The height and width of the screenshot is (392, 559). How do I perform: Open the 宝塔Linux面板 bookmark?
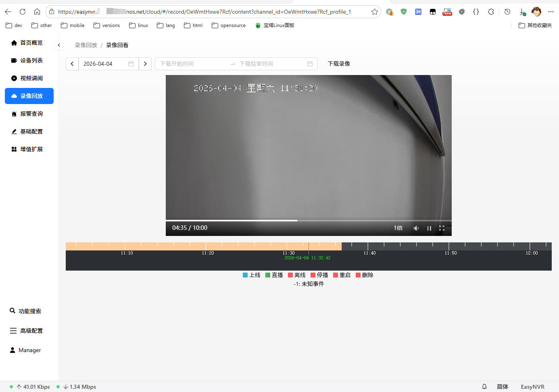275,25
